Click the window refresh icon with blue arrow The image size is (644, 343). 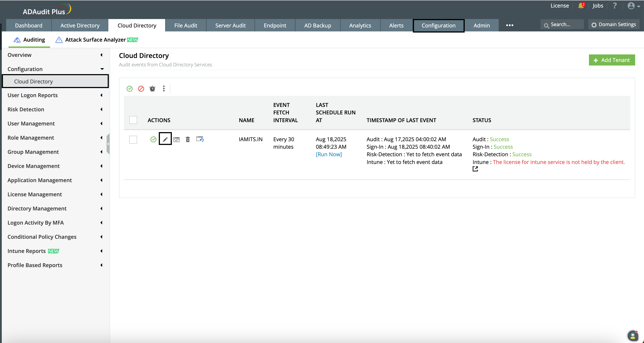(x=200, y=139)
